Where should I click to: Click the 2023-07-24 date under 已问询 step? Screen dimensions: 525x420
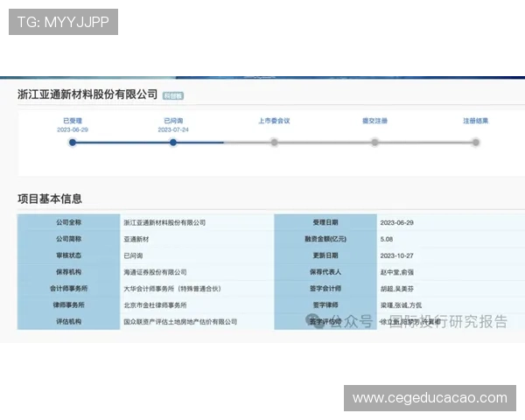173,130
